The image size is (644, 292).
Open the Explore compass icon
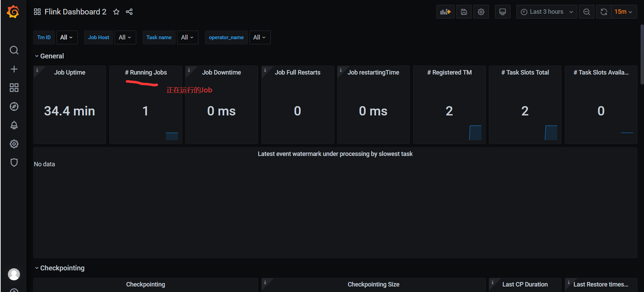(x=14, y=106)
